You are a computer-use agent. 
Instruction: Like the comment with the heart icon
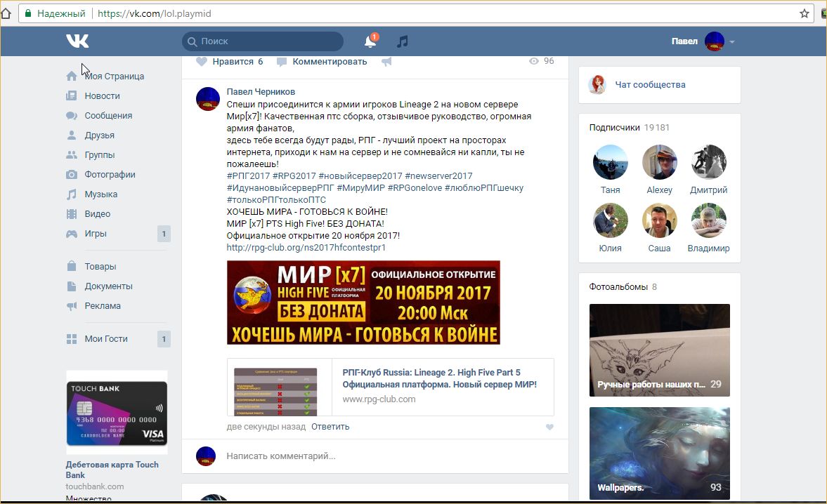coord(549,427)
